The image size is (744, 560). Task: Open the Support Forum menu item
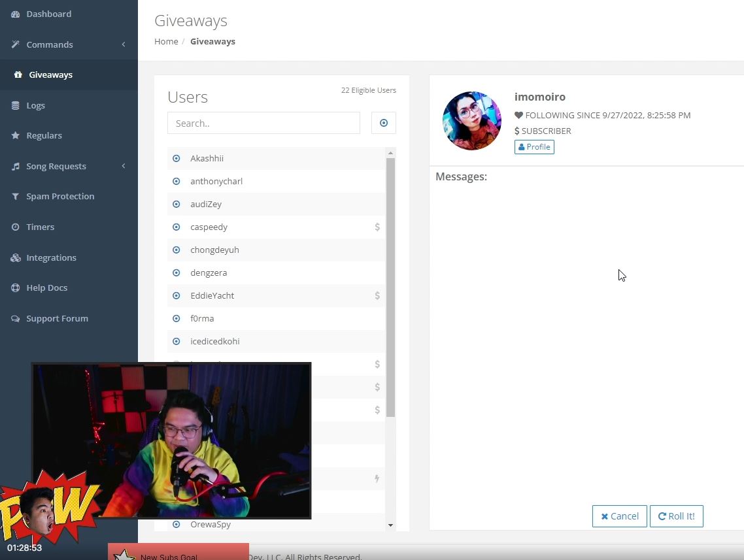point(69,319)
